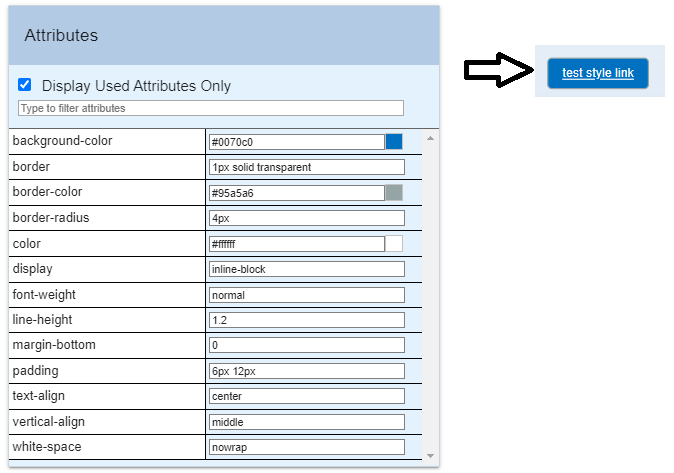Click the text-align value field
Viewport: 674px width, 473px height.
point(307,397)
